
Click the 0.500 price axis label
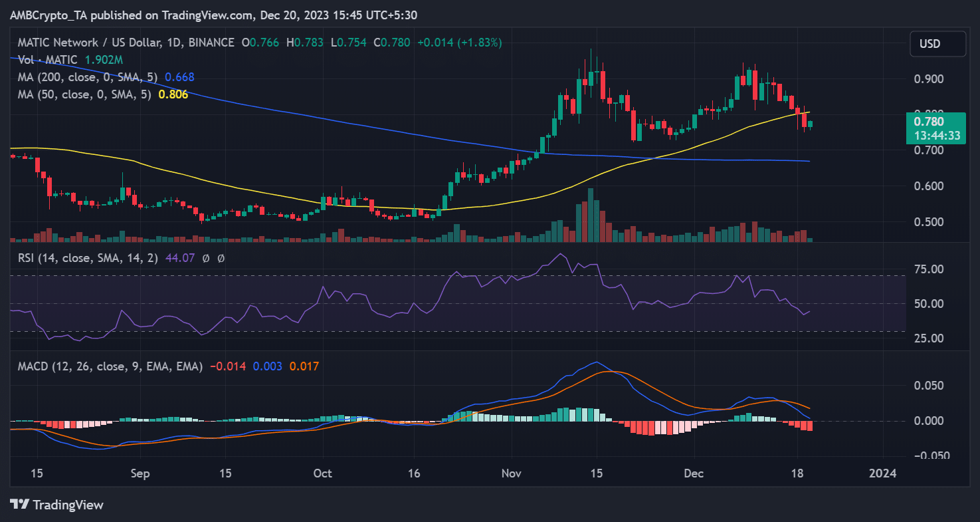[x=928, y=222]
